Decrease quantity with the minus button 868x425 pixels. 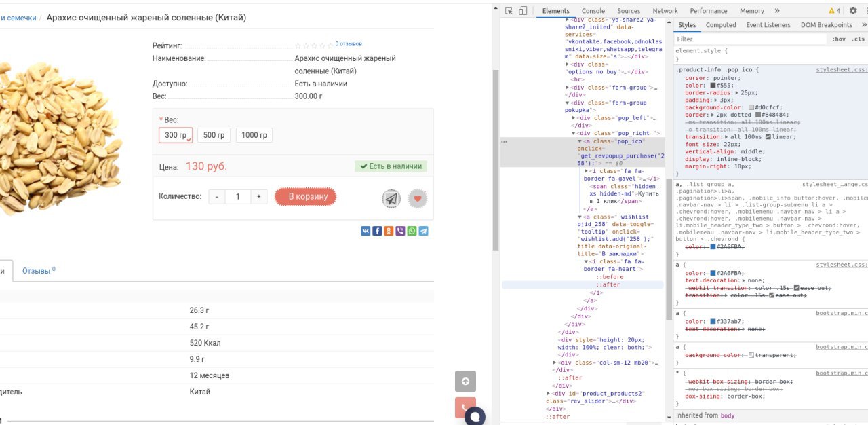(x=217, y=197)
